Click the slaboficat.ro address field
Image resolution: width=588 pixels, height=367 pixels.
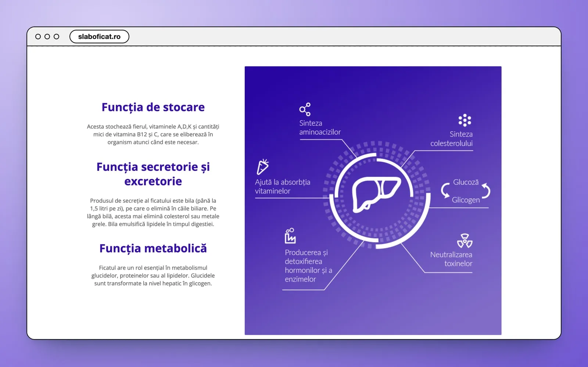[x=99, y=37]
